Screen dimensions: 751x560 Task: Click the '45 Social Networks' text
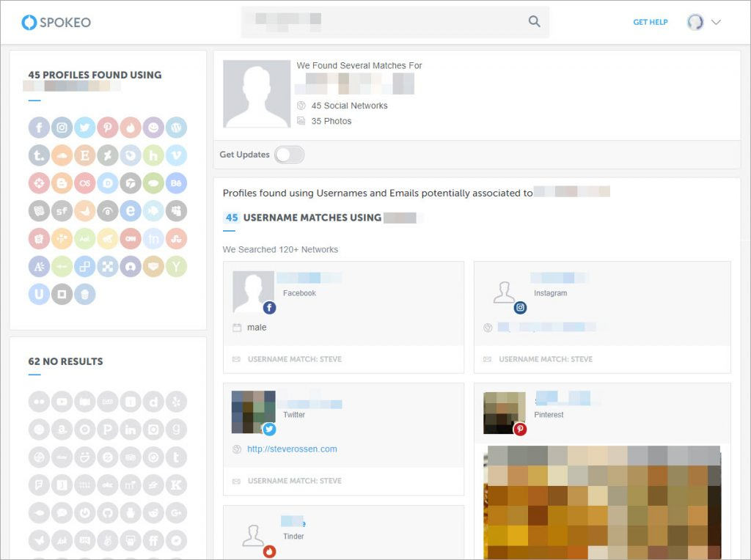350,106
